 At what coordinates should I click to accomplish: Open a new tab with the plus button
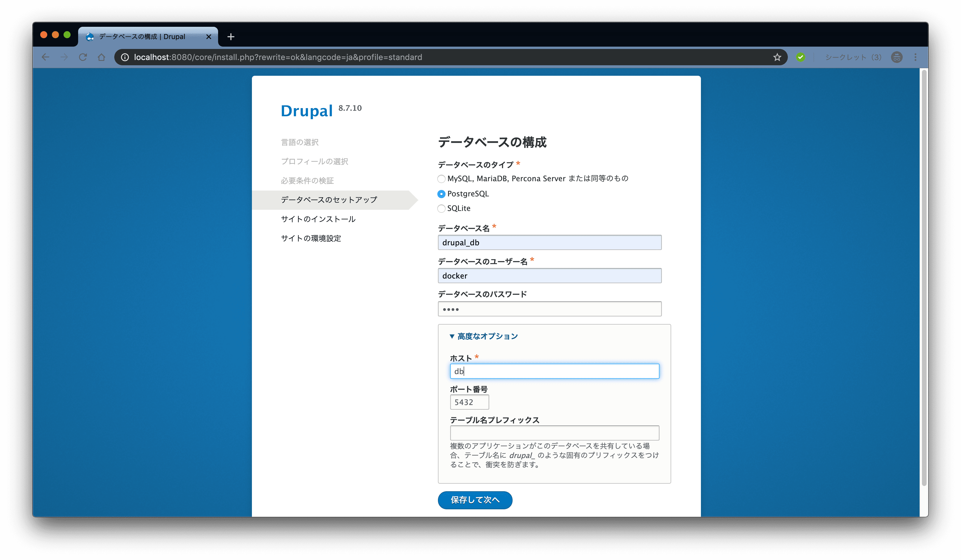[231, 37]
